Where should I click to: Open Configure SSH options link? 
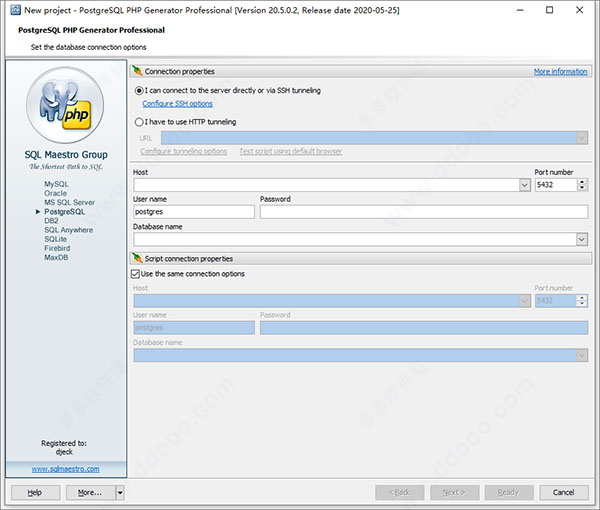[x=178, y=104]
